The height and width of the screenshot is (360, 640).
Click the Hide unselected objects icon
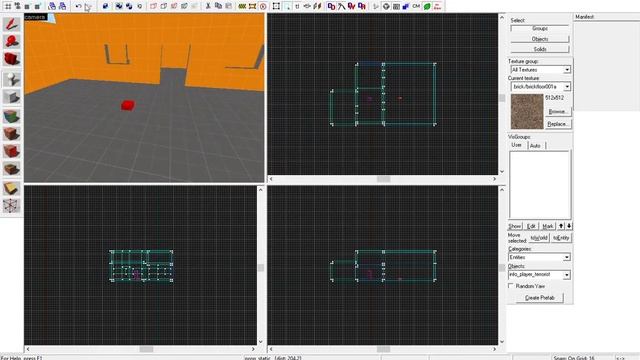tap(163, 6)
